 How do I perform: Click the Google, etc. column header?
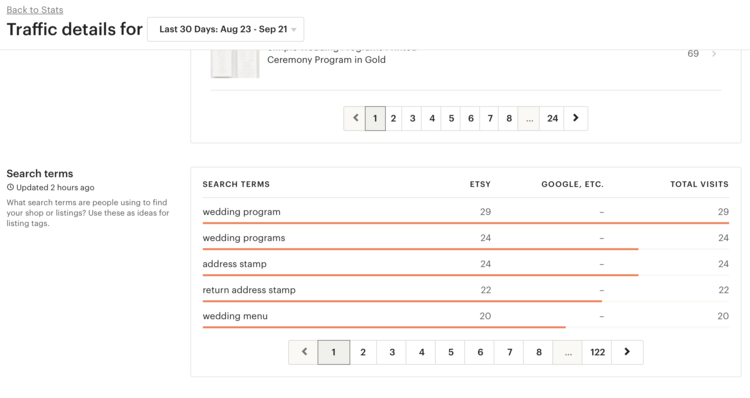(x=573, y=184)
